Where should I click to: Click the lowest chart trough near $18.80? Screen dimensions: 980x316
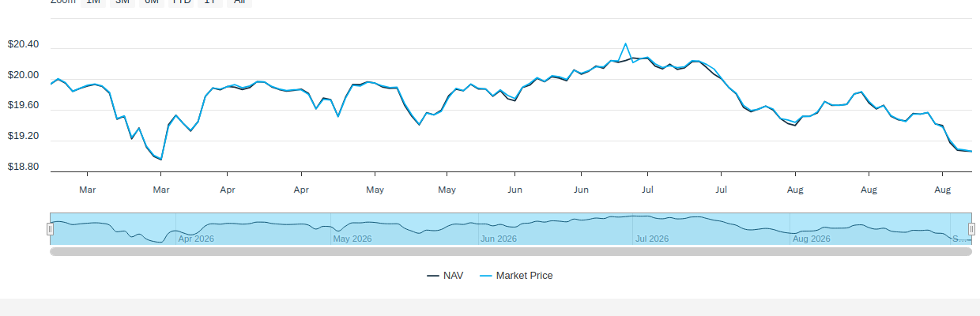(161, 160)
